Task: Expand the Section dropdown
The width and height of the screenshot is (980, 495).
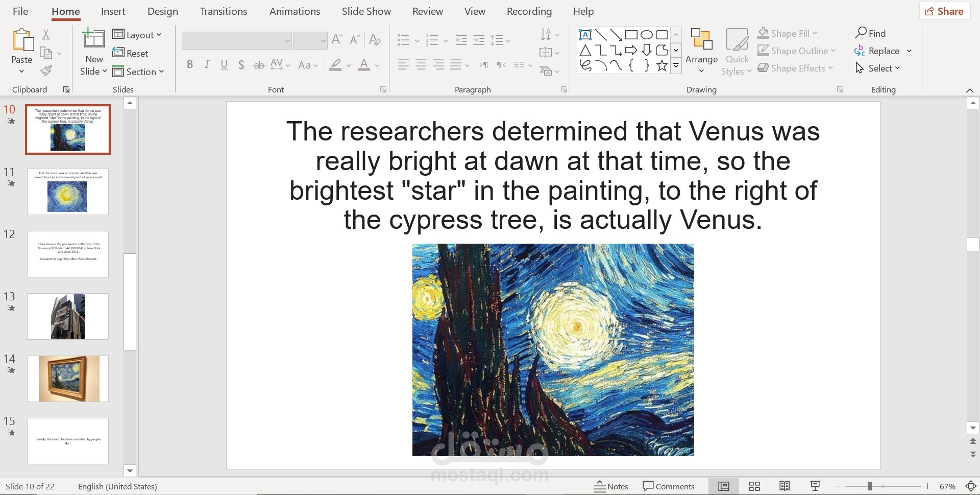Action: tap(138, 72)
